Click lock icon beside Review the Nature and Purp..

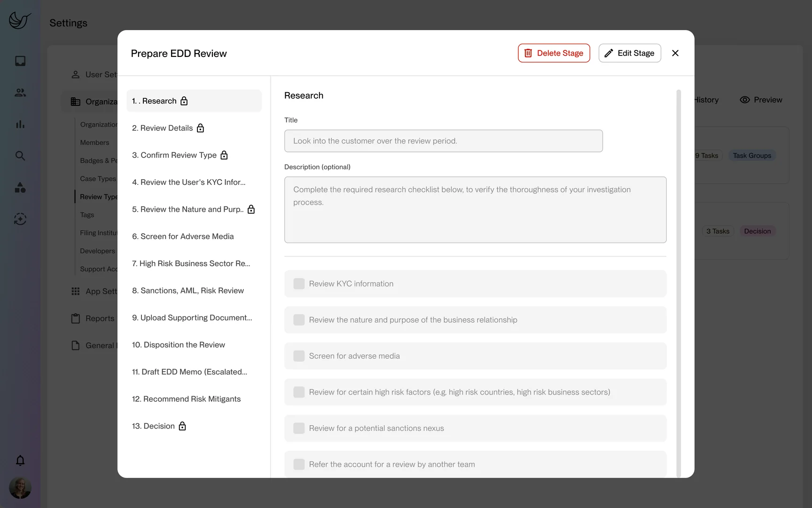(x=251, y=209)
